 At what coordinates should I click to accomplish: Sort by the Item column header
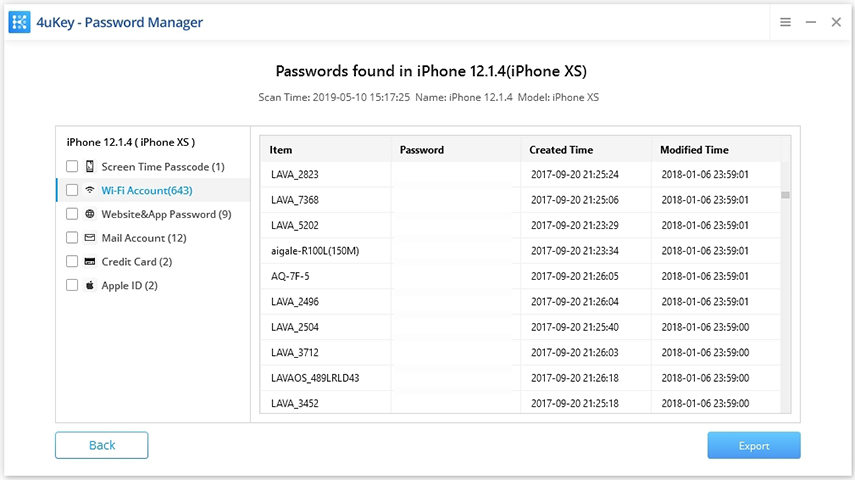click(282, 150)
